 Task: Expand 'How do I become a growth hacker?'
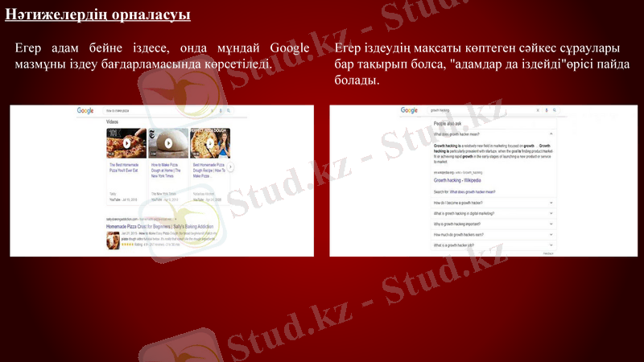tap(493, 203)
